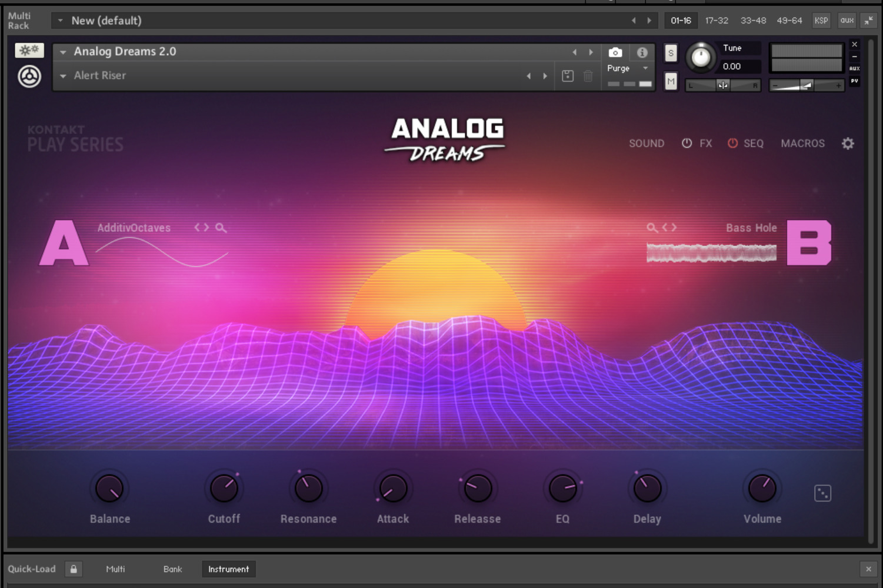883x588 pixels.
Task: Step layer A source with angle brackets
Action: tap(202, 228)
